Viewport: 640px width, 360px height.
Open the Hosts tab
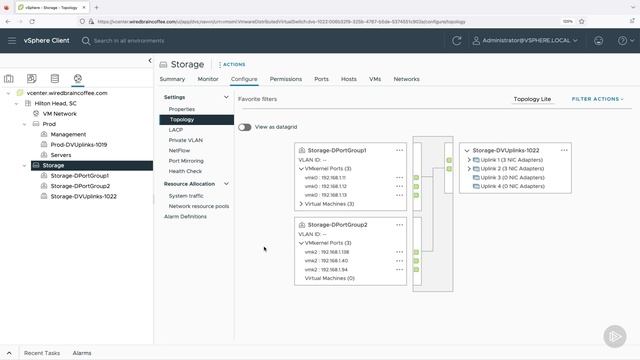[349, 79]
